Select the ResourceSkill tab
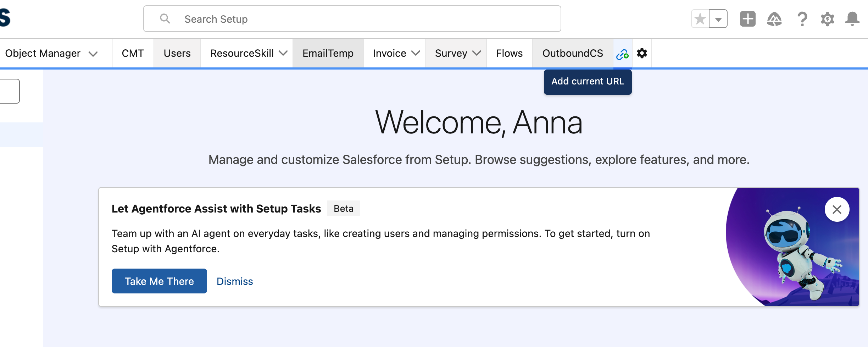This screenshot has height=347, width=868. [242, 53]
